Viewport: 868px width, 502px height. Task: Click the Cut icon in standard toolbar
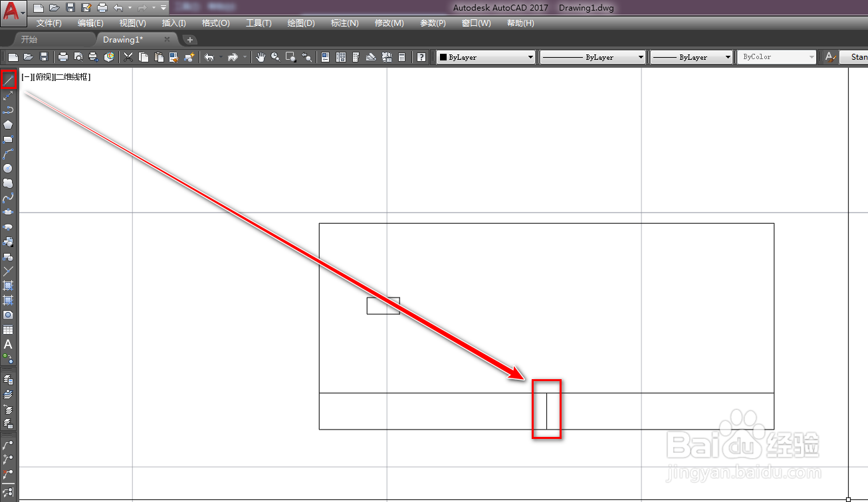128,57
